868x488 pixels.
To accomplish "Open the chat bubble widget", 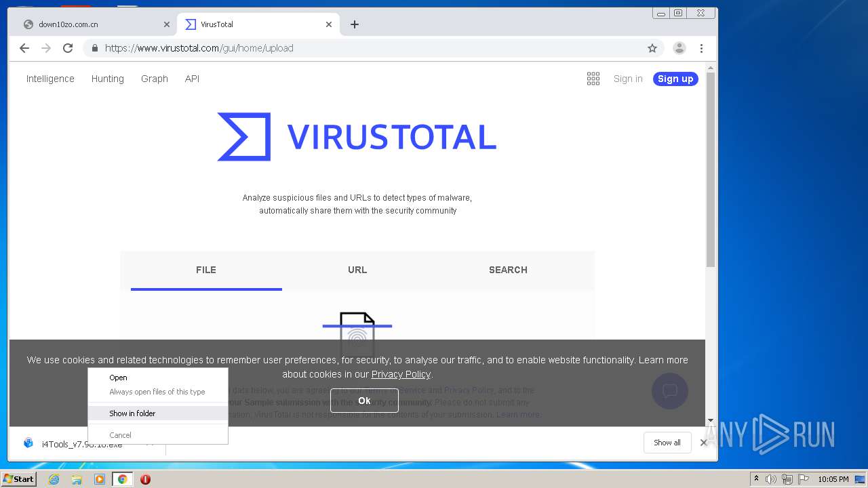I will point(670,391).
